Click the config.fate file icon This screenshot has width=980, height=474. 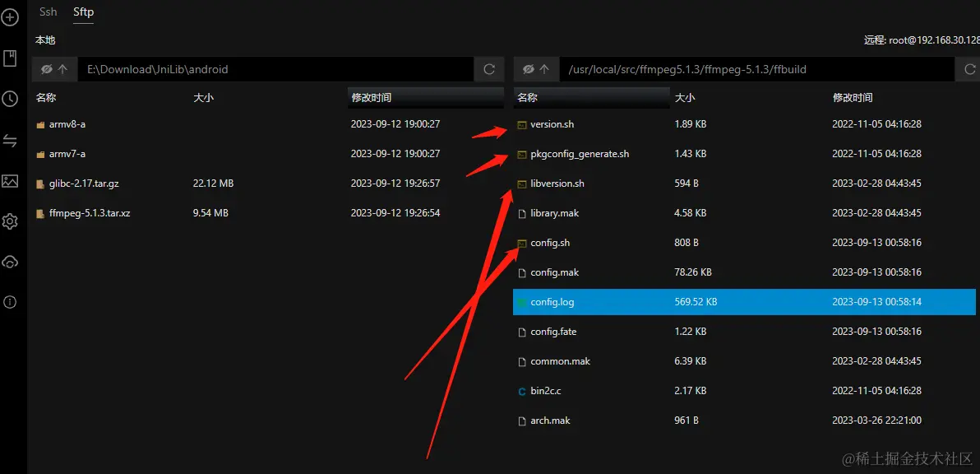coord(522,332)
